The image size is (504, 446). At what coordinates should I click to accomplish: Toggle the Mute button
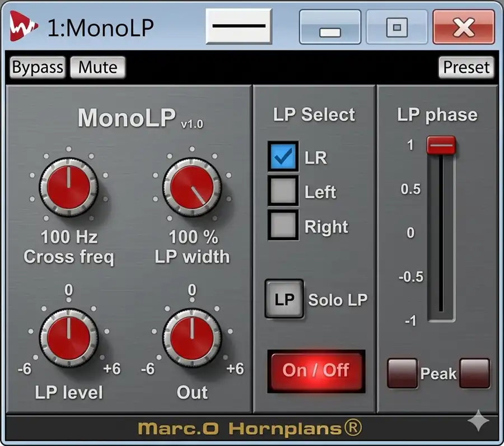pos(97,68)
